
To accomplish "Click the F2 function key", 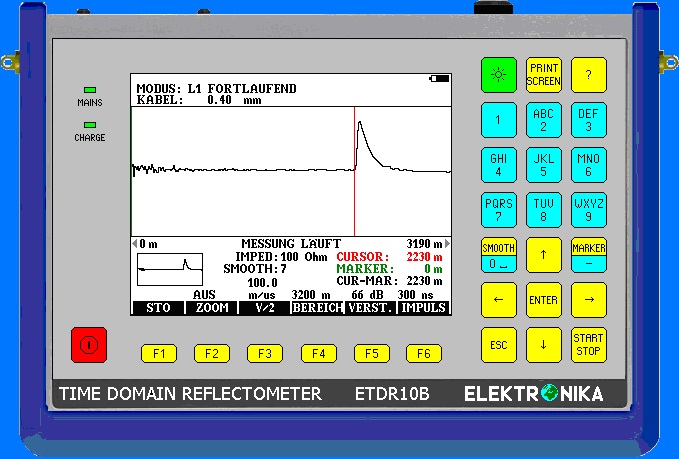I will click(212, 354).
